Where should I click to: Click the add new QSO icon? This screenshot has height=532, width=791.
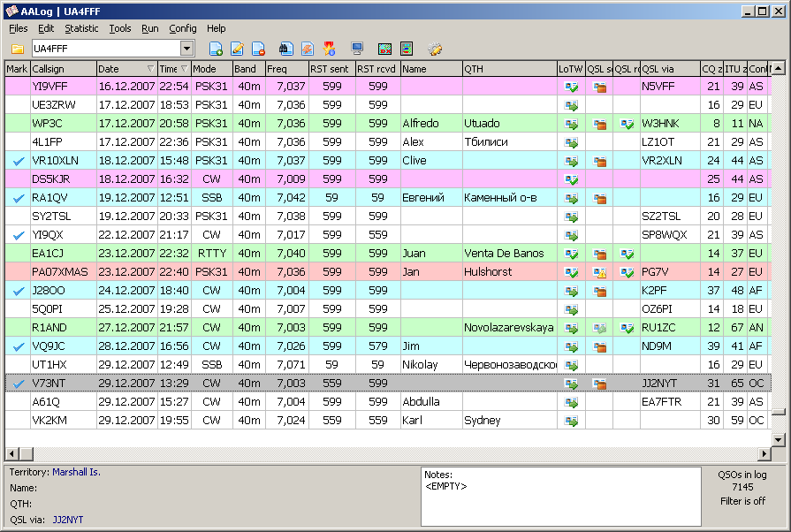coord(217,49)
